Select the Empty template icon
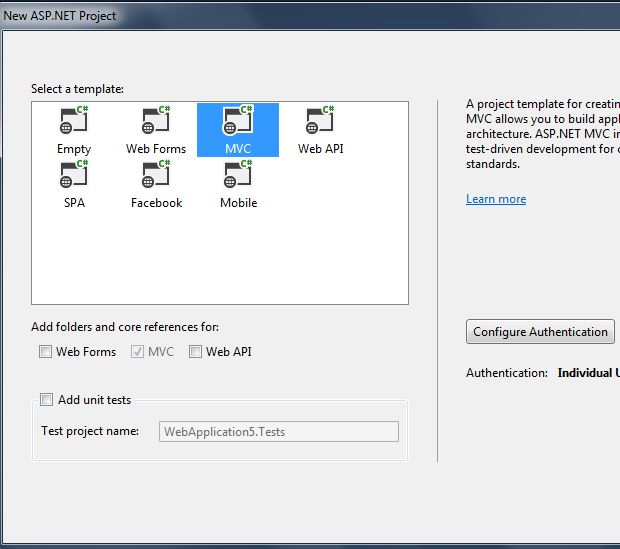Viewport: 620px width, 549px height. click(74, 120)
